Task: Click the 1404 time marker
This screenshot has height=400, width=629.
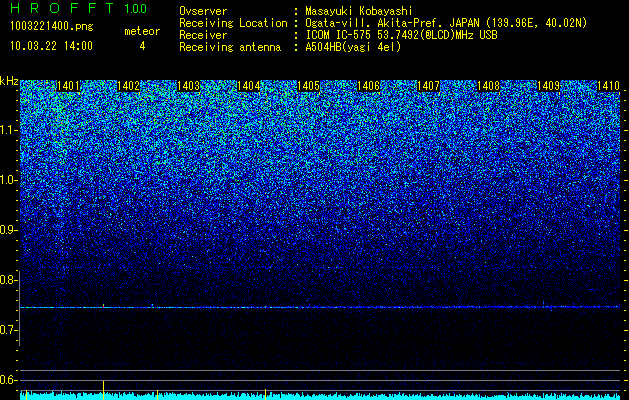Action: click(249, 86)
